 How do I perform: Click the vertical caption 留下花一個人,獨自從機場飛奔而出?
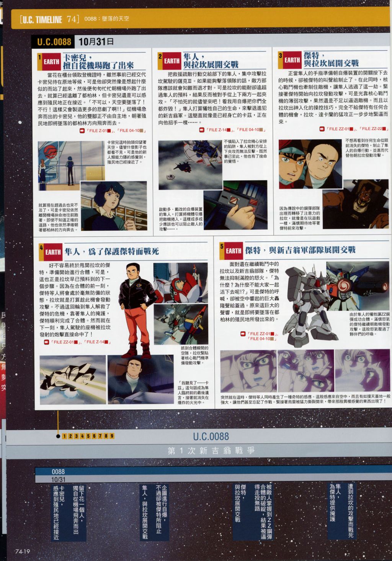pos(78,510)
